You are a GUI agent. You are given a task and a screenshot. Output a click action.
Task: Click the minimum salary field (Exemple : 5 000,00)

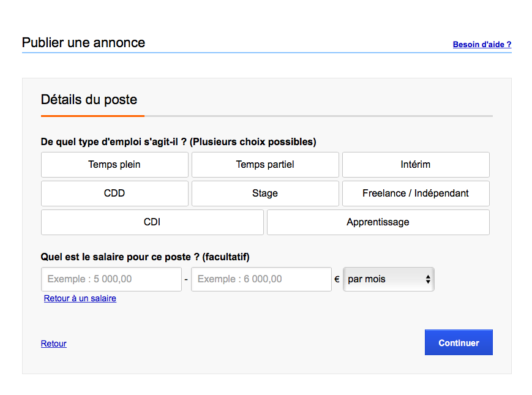pos(111,279)
